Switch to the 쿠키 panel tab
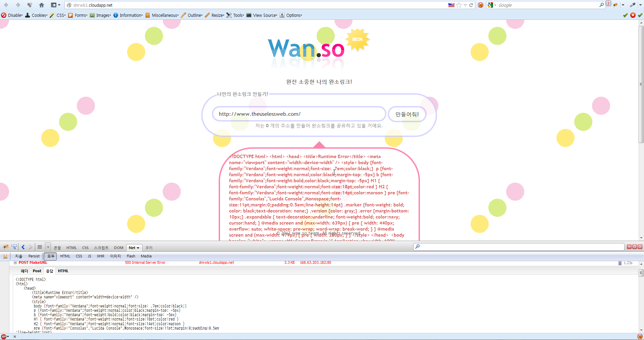The image size is (644, 340). [x=149, y=248]
